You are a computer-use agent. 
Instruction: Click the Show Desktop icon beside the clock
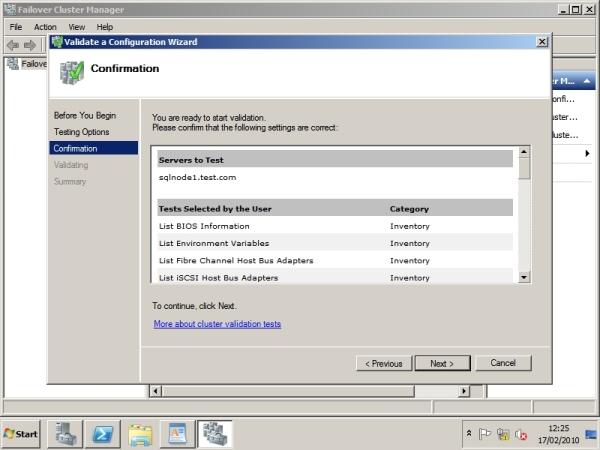coord(592,434)
